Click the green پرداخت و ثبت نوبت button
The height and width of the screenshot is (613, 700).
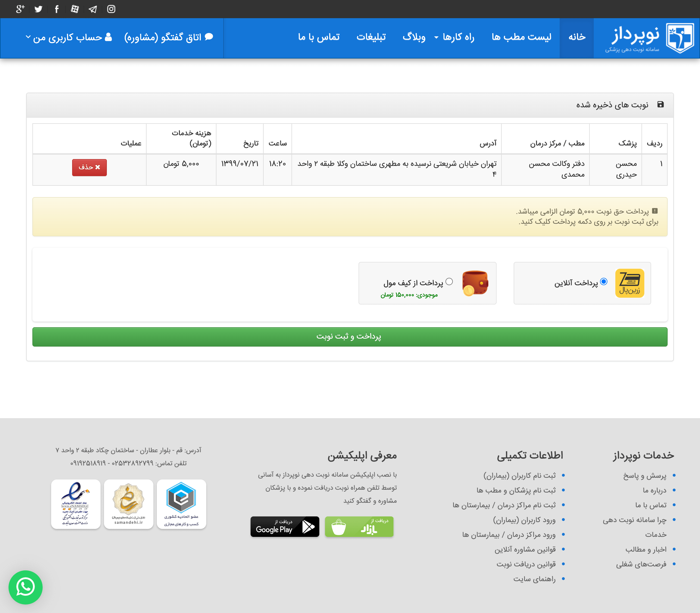point(350,337)
